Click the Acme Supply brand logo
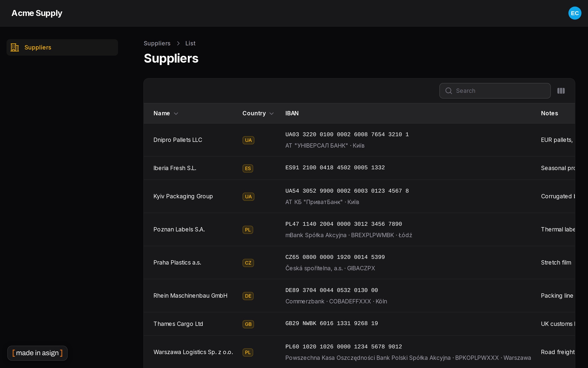 pyautogui.click(x=37, y=13)
